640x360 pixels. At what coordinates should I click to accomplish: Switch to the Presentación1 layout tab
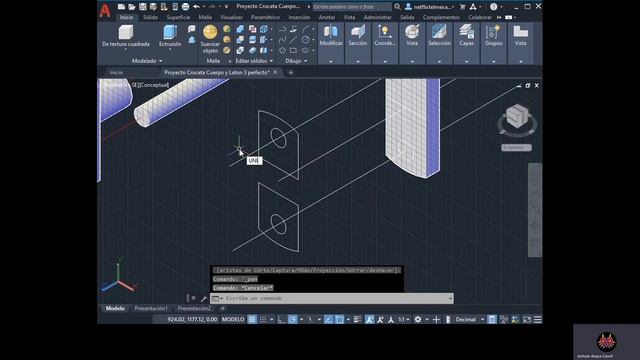(151, 309)
